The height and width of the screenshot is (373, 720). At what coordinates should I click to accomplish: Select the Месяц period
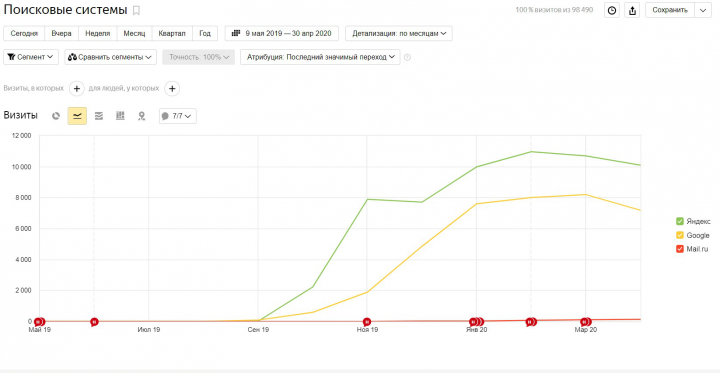134,34
